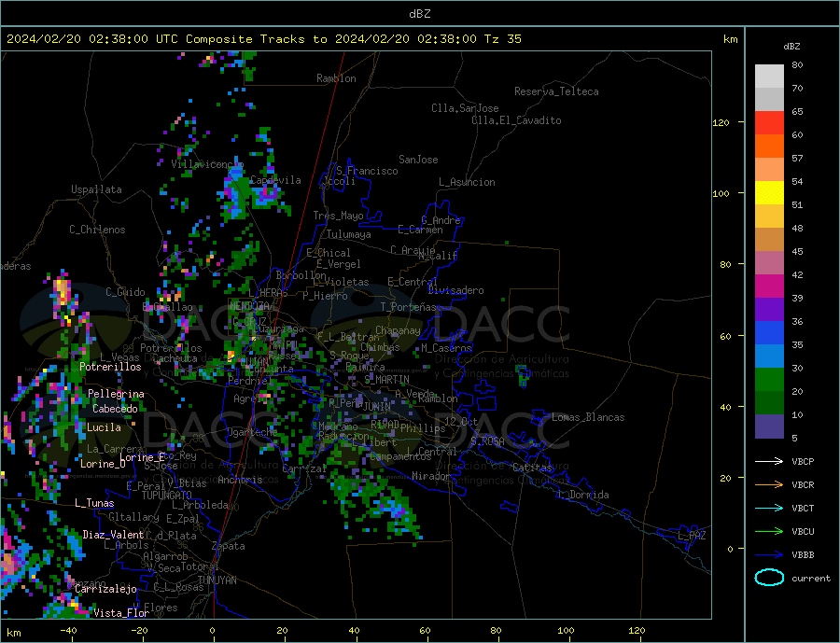Click the 'Pellegrina' map label
This screenshot has width=840, height=643.
(117, 394)
